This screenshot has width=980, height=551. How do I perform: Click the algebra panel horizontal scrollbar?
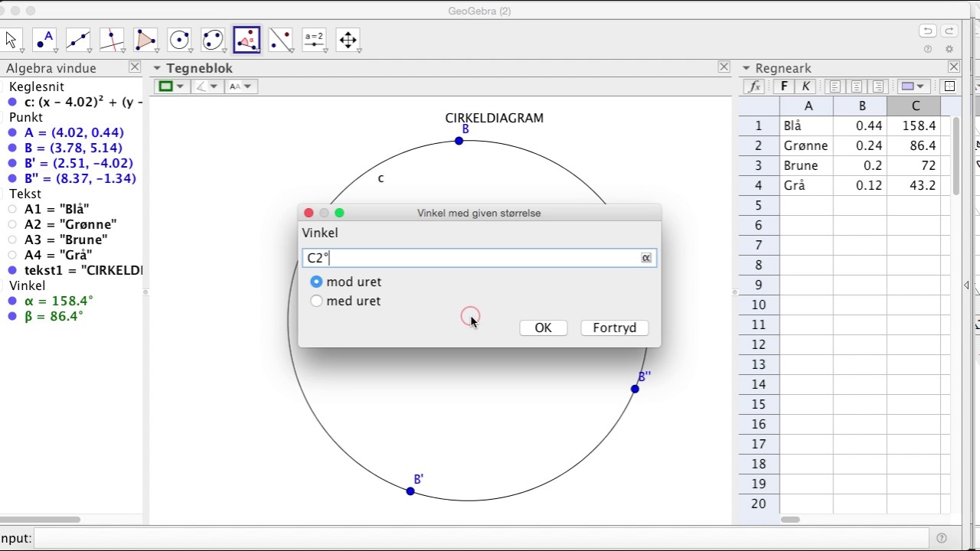[x=40, y=520]
